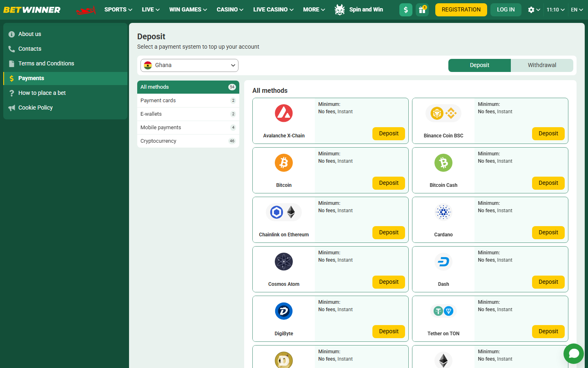Select the Deposit tab
Screen dimensions: 588x368
click(479, 65)
